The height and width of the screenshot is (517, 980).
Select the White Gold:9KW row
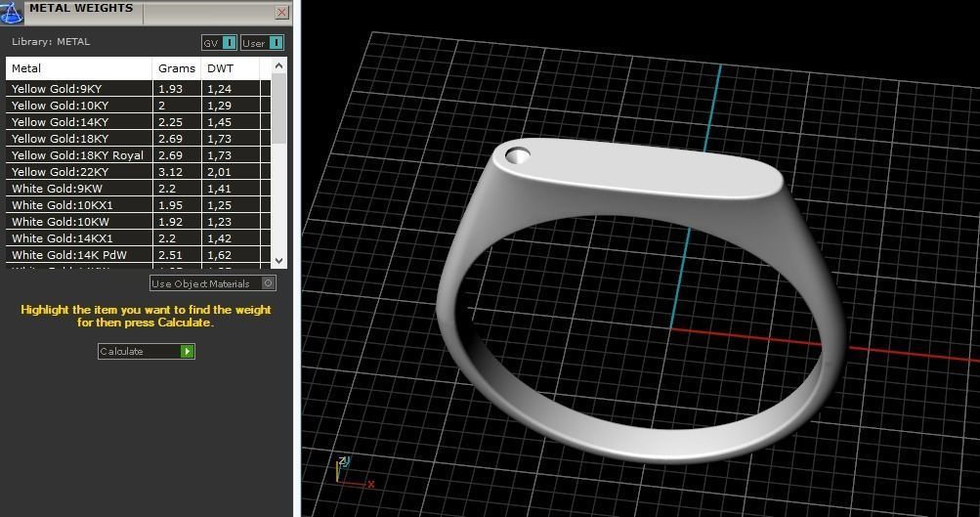click(x=139, y=189)
